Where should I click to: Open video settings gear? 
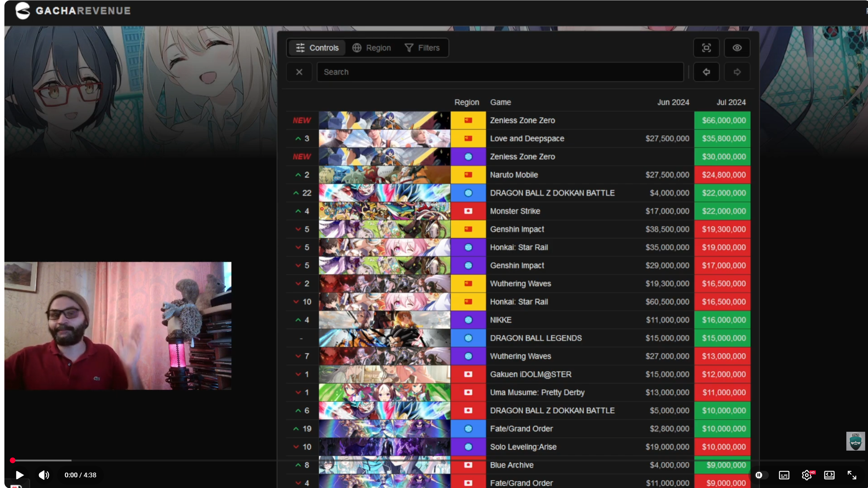click(x=806, y=475)
